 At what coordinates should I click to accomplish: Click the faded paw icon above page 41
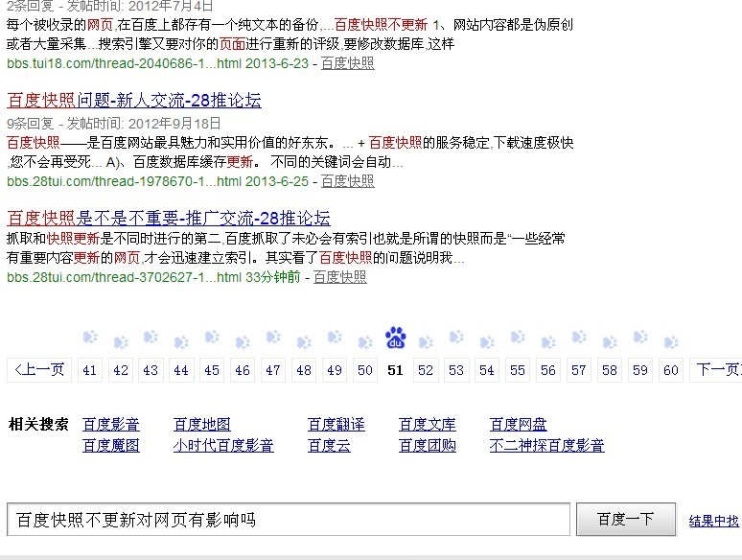(x=90, y=337)
